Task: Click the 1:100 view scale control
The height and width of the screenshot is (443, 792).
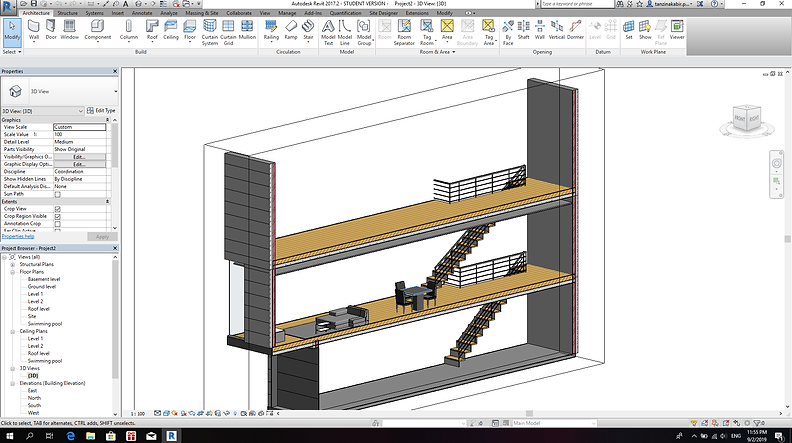Action: [x=138, y=414]
